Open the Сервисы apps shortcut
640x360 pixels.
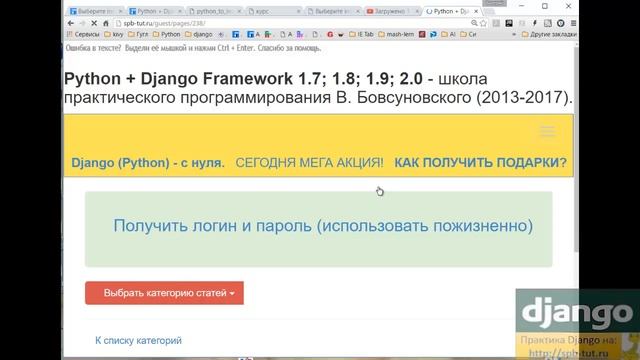tap(83, 34)
